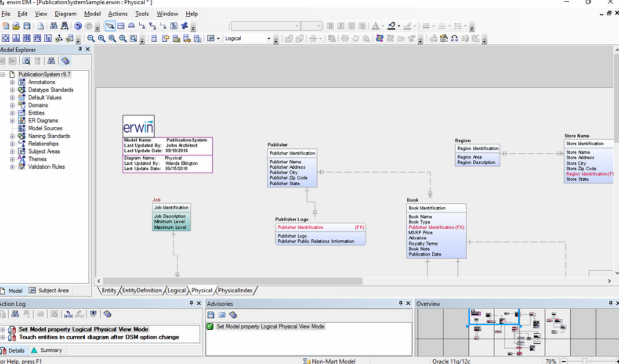The width and height of the screenshot is (619, 364).
Task: Select the Entity drawing tool
Action: [x=121, y=26]
